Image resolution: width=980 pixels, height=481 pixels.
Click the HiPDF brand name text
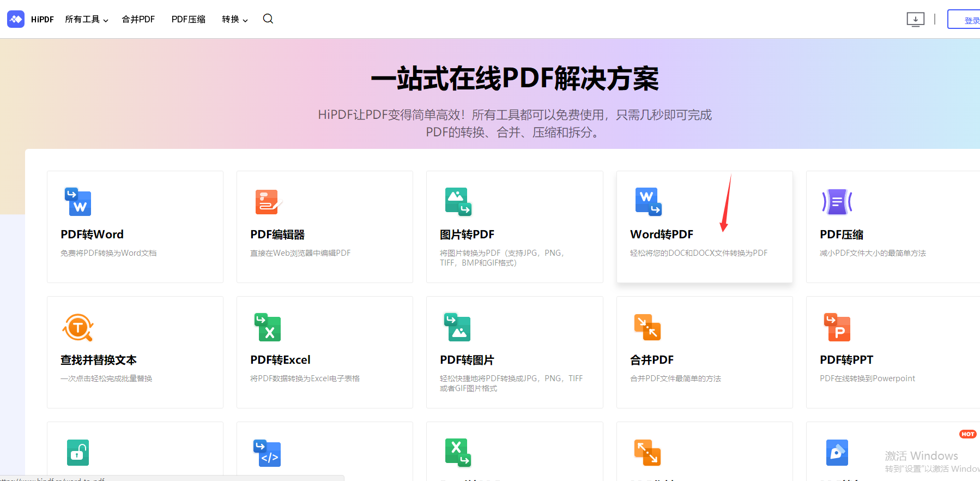43,20
